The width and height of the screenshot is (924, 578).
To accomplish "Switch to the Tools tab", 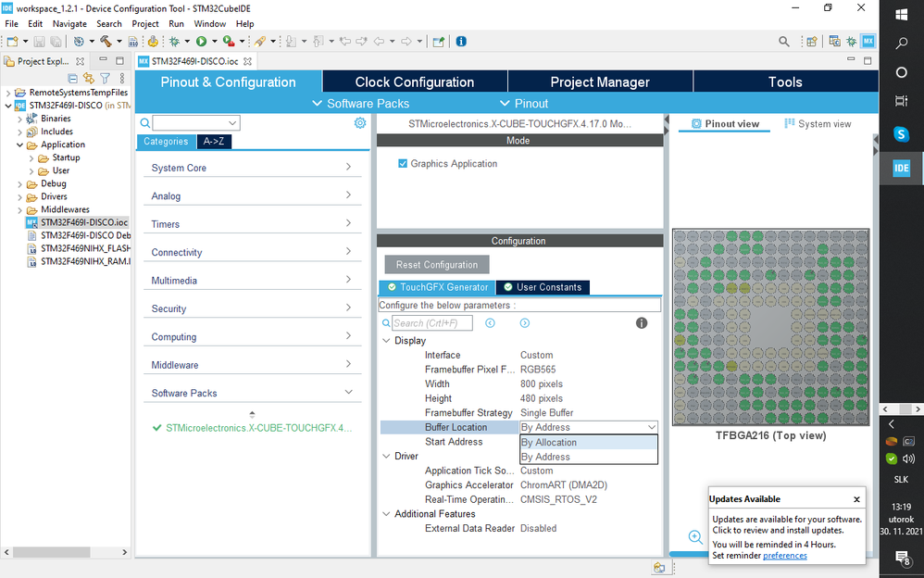I will coord(785,82).
